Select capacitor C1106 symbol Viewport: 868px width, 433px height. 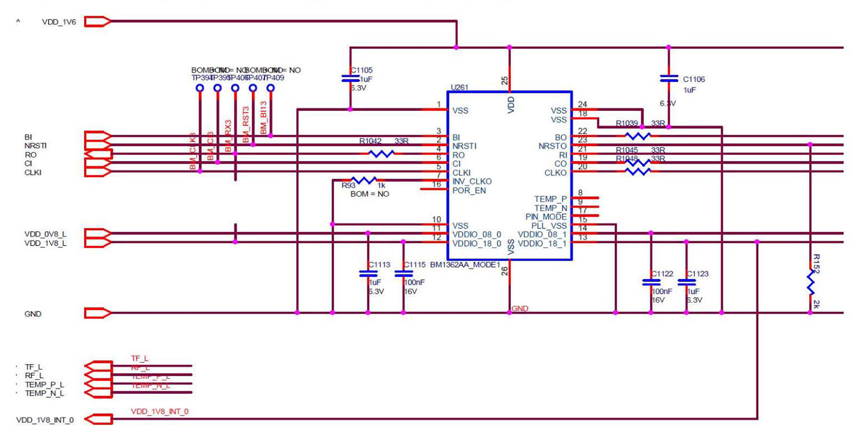[669, 79]
